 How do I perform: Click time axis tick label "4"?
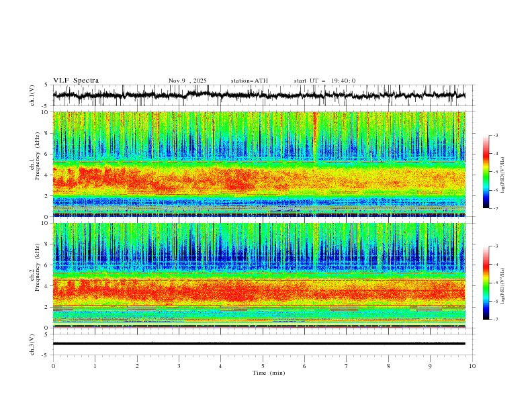point(221,366)
